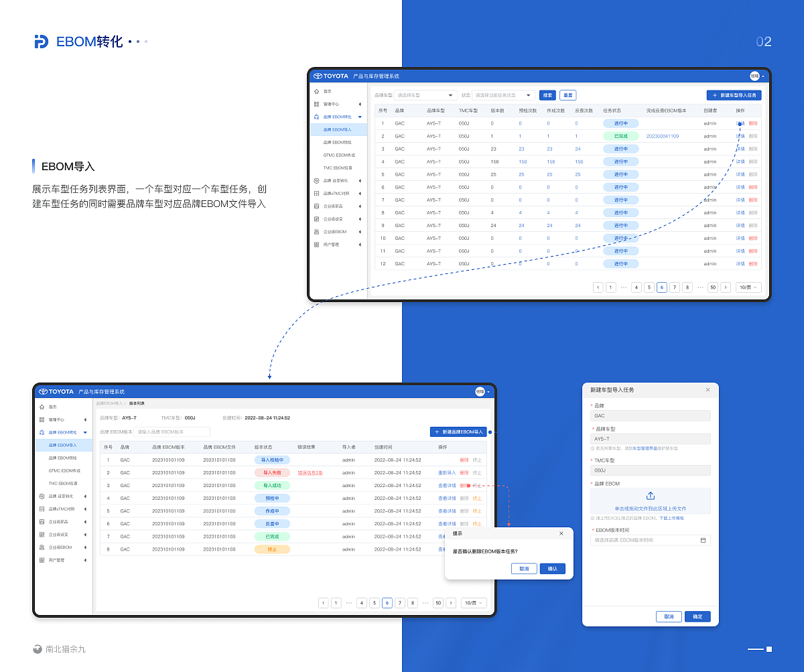Viewport: 804px width, 672px height.
Task: Click the 用户管理 sidebar icon
Action: (x=316, y=243)
